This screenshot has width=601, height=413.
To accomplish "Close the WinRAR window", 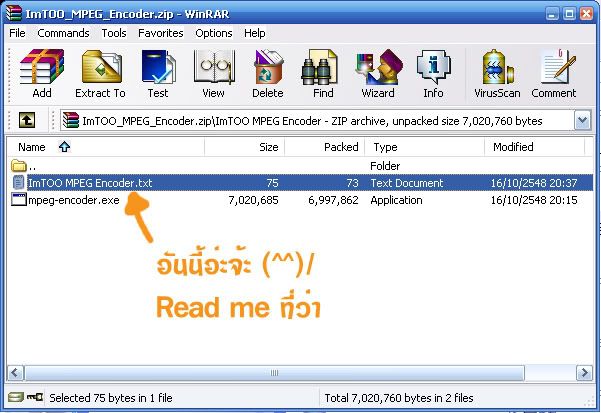I will click(586, 14).
